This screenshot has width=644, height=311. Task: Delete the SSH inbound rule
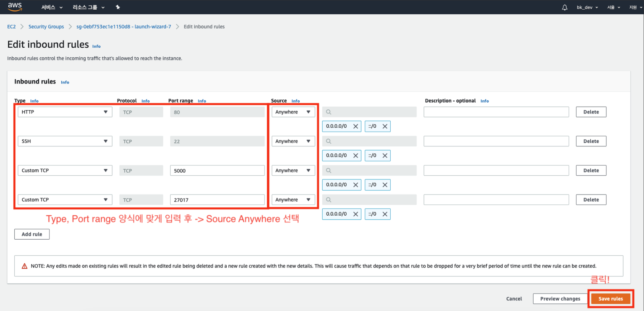[591, 141]
